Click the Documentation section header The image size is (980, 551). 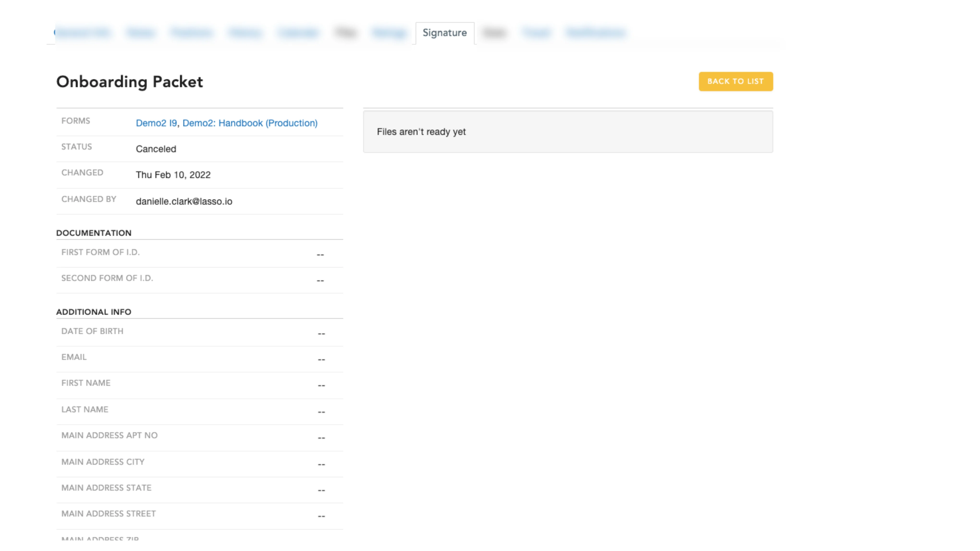(x=94, y=233)
